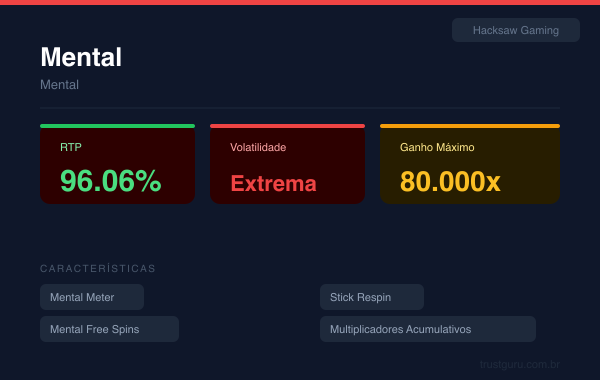Click the Mental Free Spins tag
The image size is (600, 380).
pyautogui.click(x=109, y=329)
